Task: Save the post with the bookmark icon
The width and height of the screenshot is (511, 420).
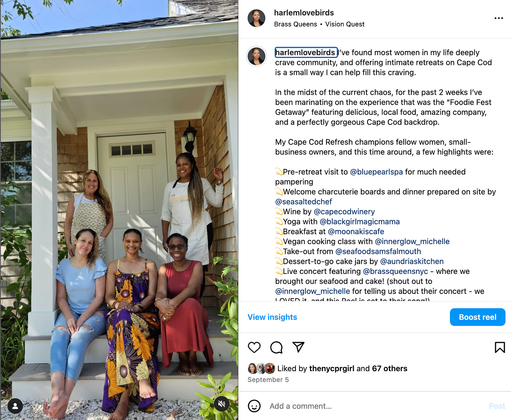Action: [500, 347]
